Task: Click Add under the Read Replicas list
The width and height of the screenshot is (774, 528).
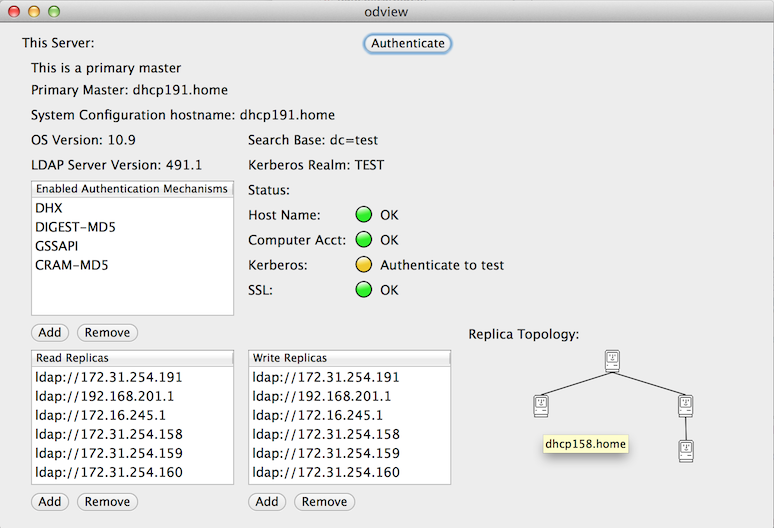Action: [x=50, y=502]
